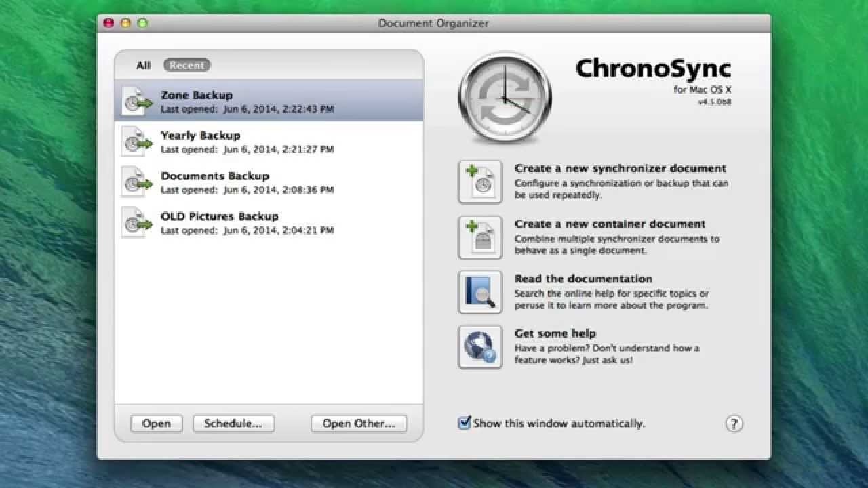Click the Open button
Screen dimensions: 868x488
(x=156, y=424)
